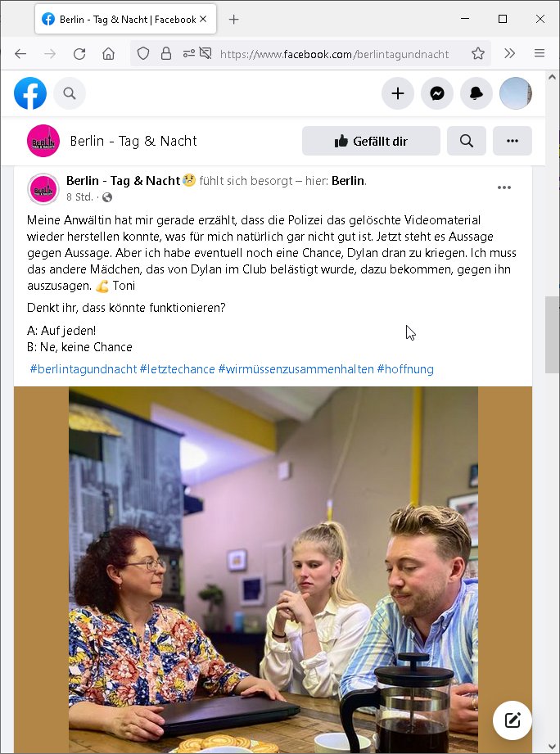Search within the Berlin - Tag & Nacht page
The image size is (560, 754).
[x=467, y=141]
